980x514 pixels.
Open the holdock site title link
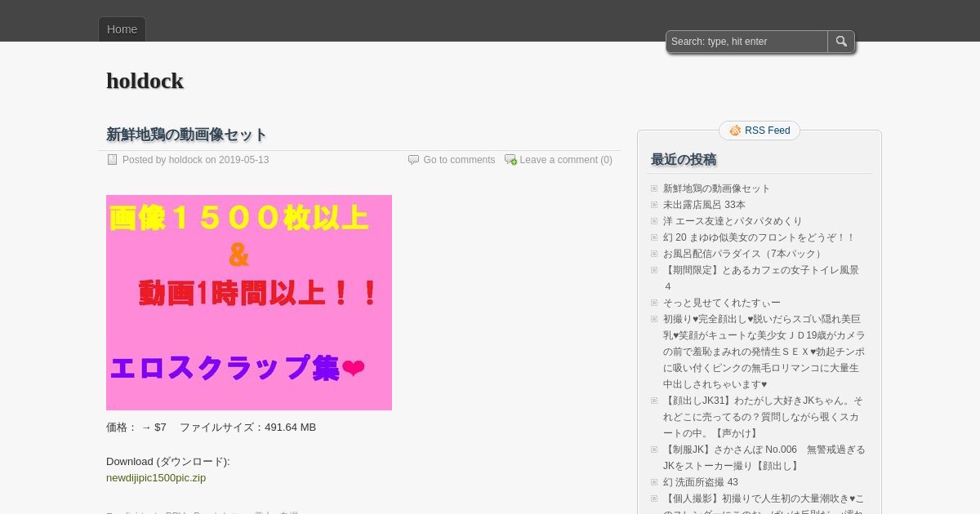coord(145,81)
